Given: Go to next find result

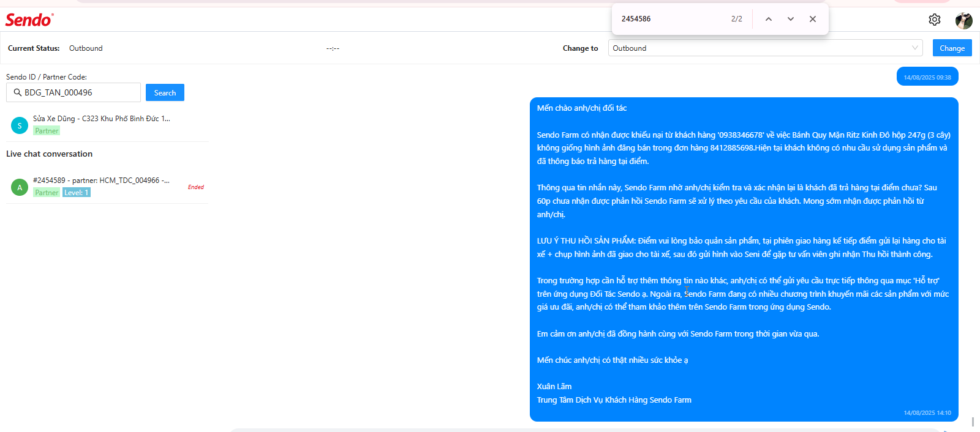Looking at the screenshot, I should pos(791,19).
